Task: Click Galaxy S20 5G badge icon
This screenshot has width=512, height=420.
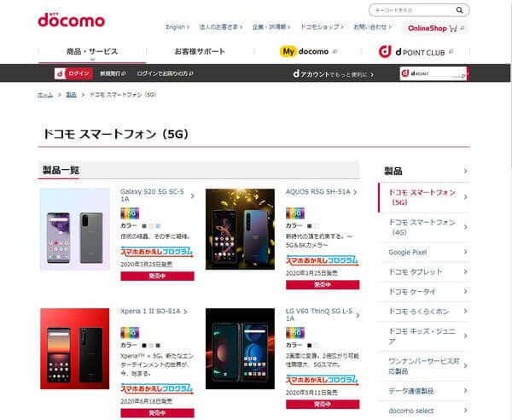Action: click(130, 213)
